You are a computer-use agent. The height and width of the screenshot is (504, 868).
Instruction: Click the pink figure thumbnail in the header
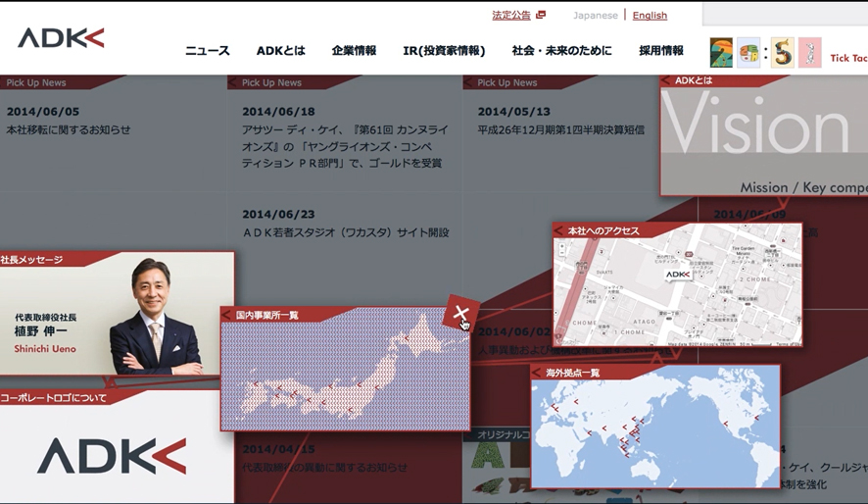point(809,53)
